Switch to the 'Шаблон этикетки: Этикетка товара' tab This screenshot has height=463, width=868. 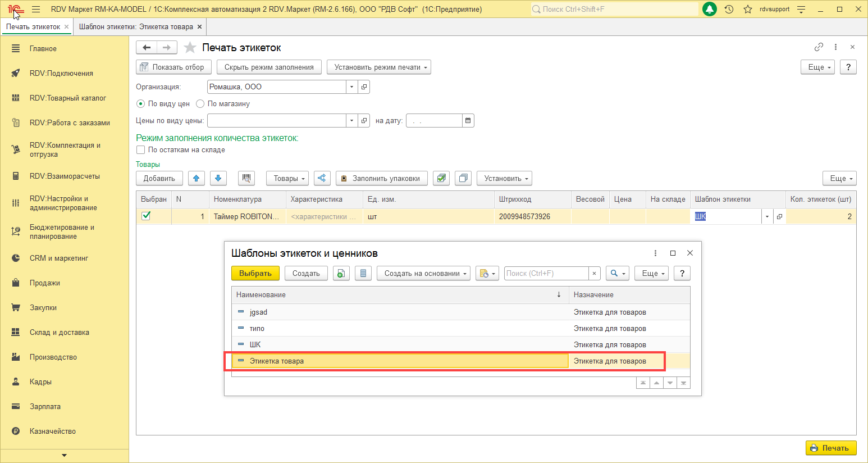click(x=136, y=27)
